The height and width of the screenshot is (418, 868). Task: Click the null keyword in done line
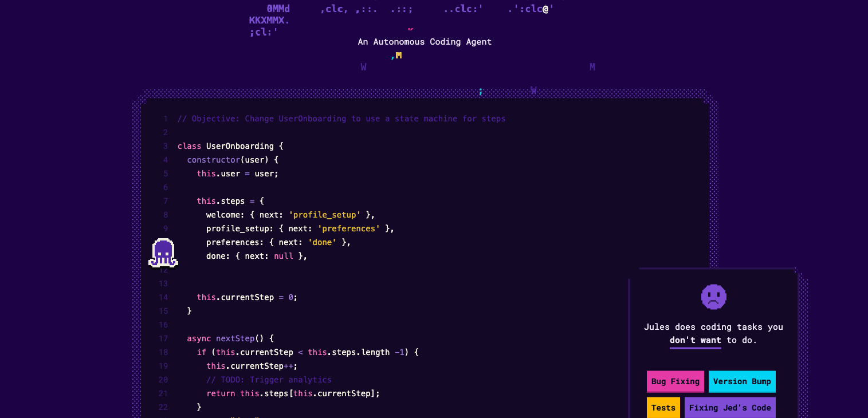284,256
